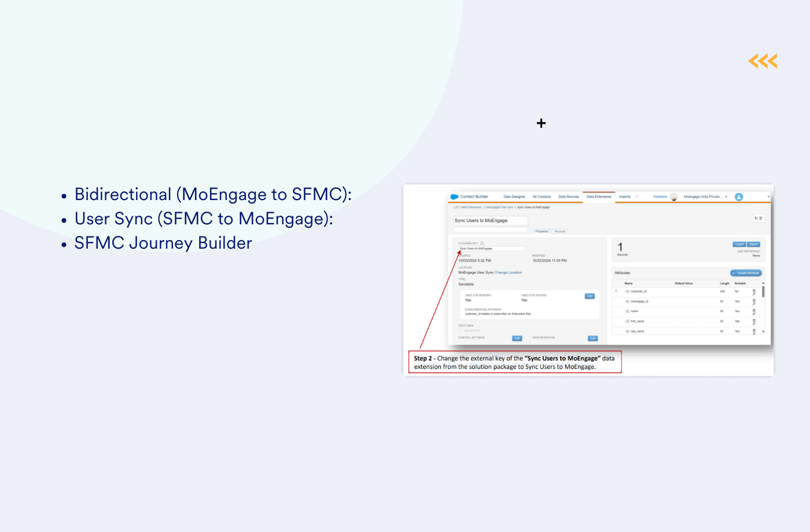
Task: Click the Import button
Action: 753,244
